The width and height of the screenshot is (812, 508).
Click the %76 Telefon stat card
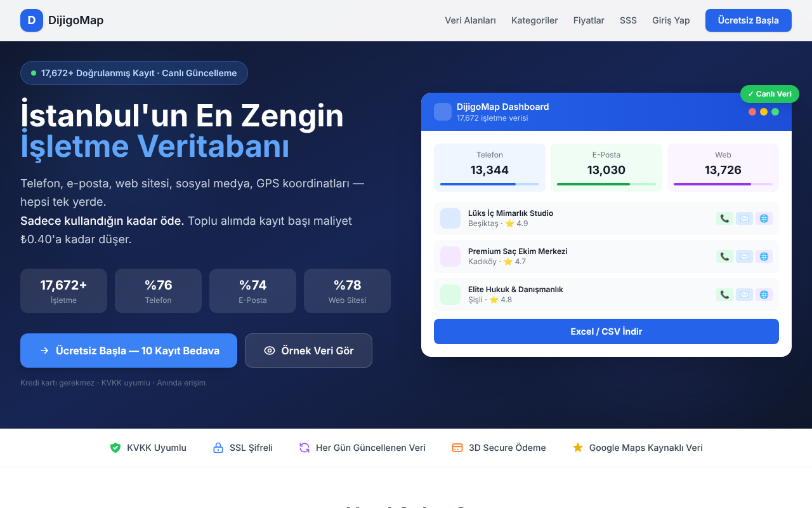[158, 291]
